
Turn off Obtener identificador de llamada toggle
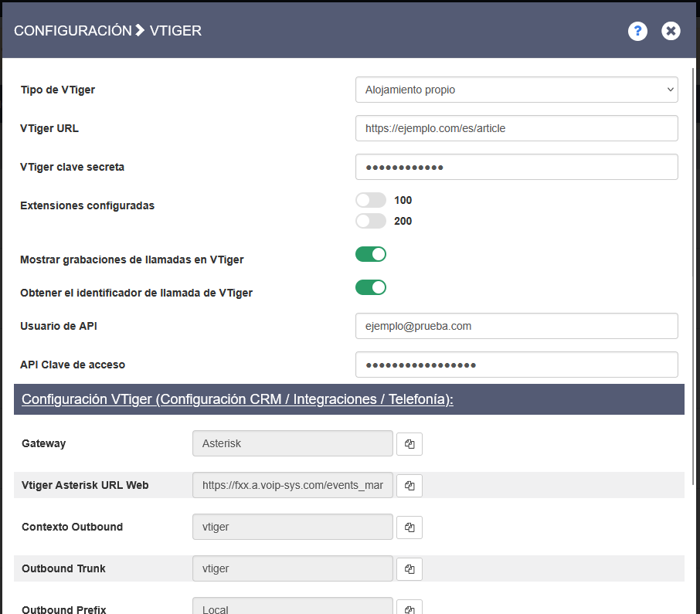coord(371,287)
